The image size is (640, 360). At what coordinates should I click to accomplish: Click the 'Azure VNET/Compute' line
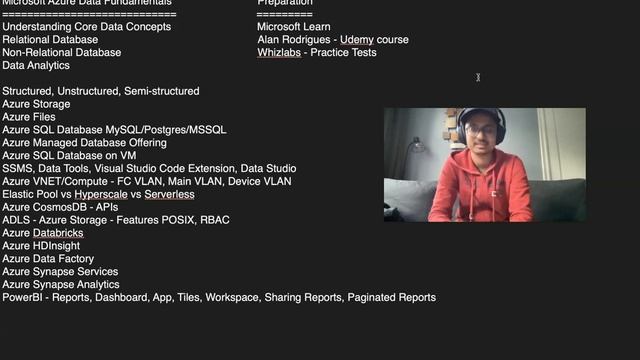pyautogui.click(x=147, y=181)
